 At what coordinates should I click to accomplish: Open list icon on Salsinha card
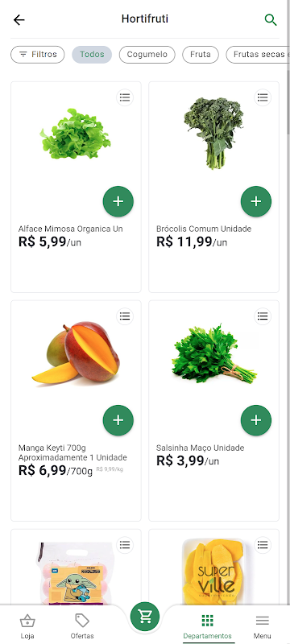[263, 316]
